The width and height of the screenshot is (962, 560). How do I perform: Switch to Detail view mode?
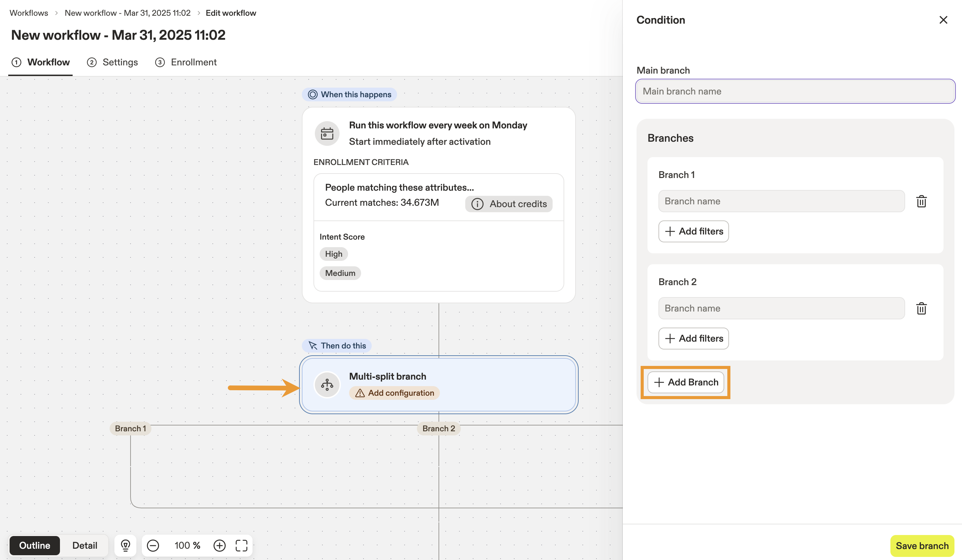pos(84,546)
